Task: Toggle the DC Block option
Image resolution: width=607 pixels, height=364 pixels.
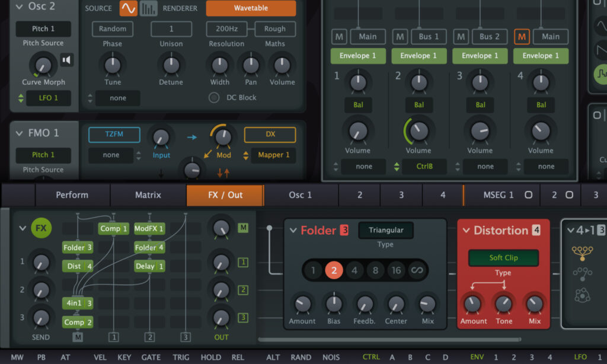Action: pyautogui.click(x=213, y=98)
